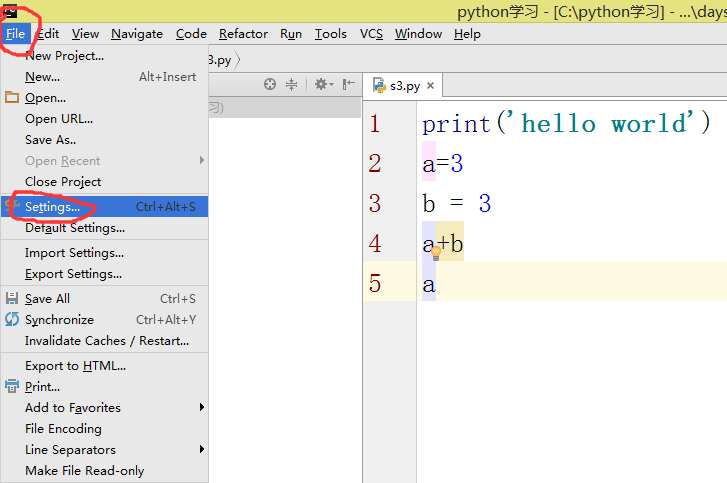Open the File menu
Viewport: 727px width, 483px height.
click(15, 34)
